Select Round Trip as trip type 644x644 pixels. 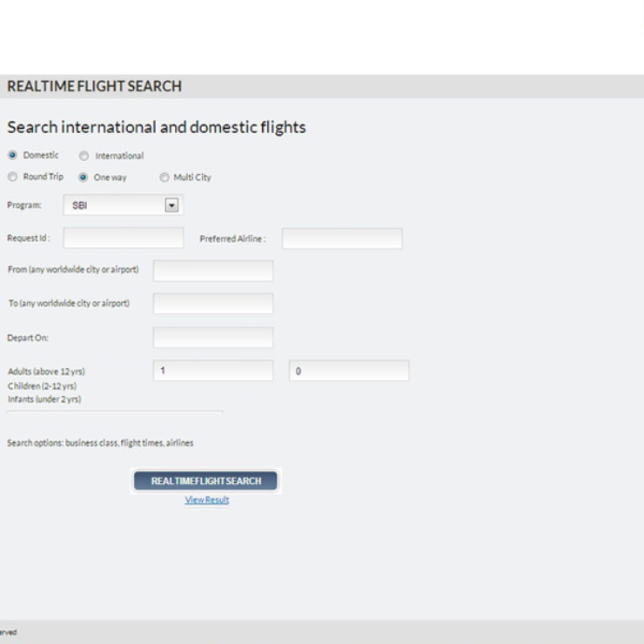point(12,177)
